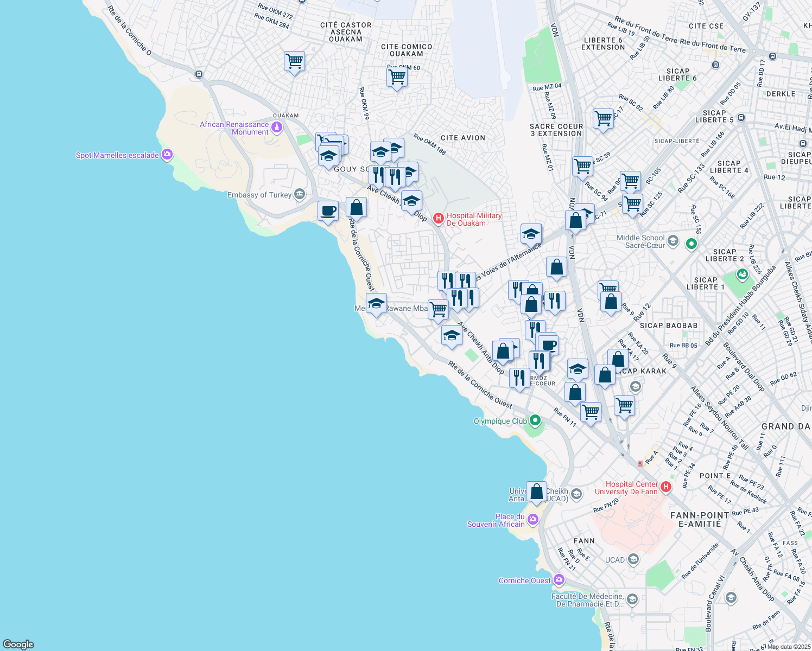Open the Google logo link
This screenshot has height=651, width=812.
pyautogui.click(x=17, y=644)
